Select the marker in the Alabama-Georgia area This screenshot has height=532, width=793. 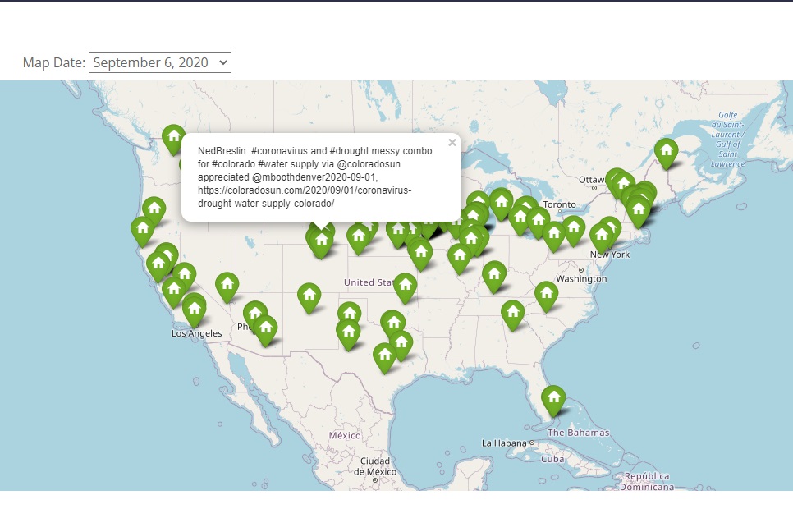point(513,313)
